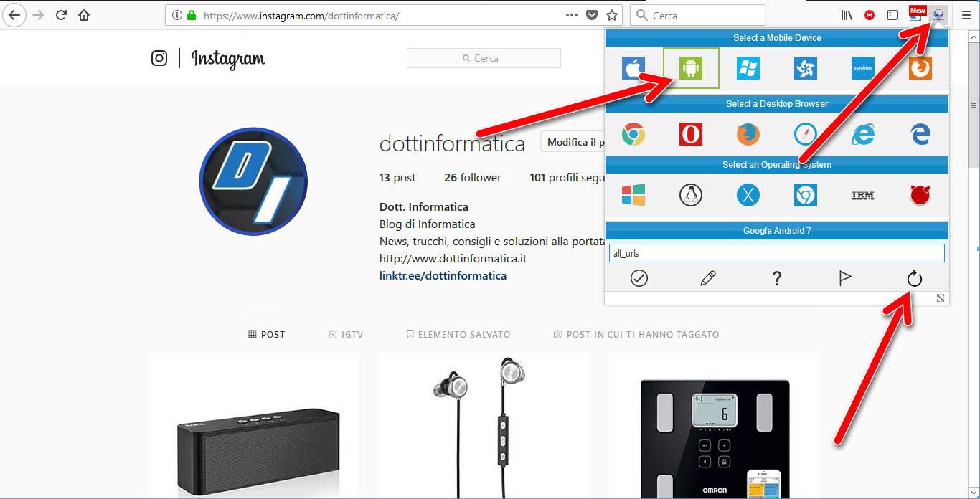Image resolution: width=980 pixels, height=499 pixels.
Task: Select Internet Explorer as desktop browser
Action: click(862, 134)
